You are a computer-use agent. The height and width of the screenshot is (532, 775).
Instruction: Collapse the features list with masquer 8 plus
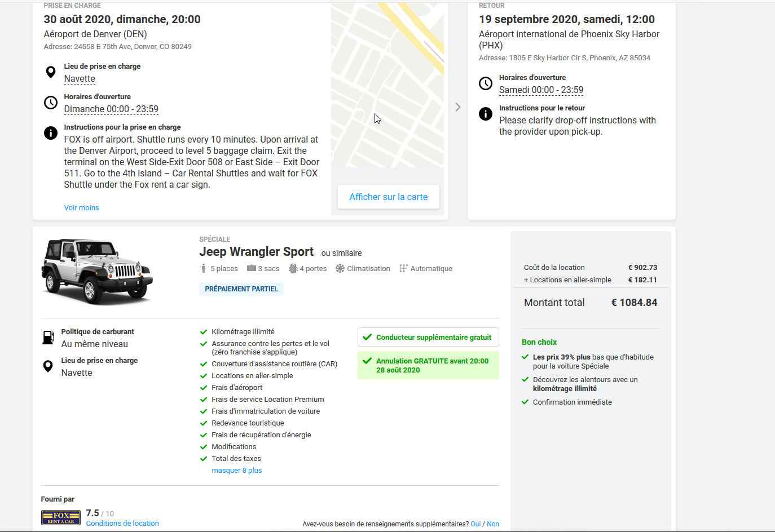coord(236,471)
